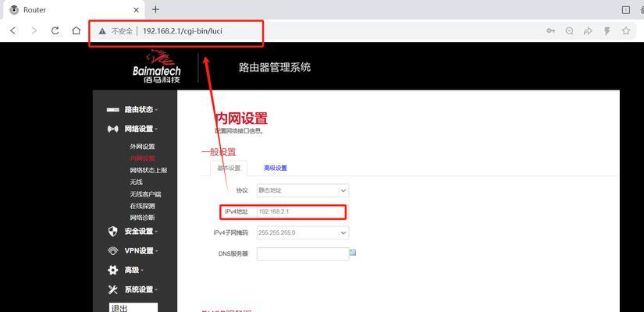
Task: Click the network settings signal icon
Action: [112, 129]
